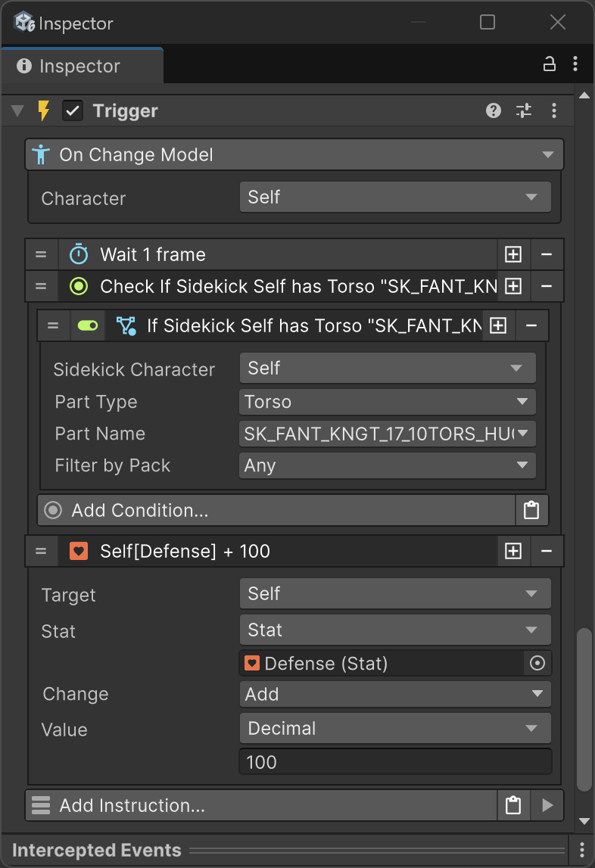Collapse the Trigger component foldout arrow
The image size is (595, 868).
click(x=18, y=111)
